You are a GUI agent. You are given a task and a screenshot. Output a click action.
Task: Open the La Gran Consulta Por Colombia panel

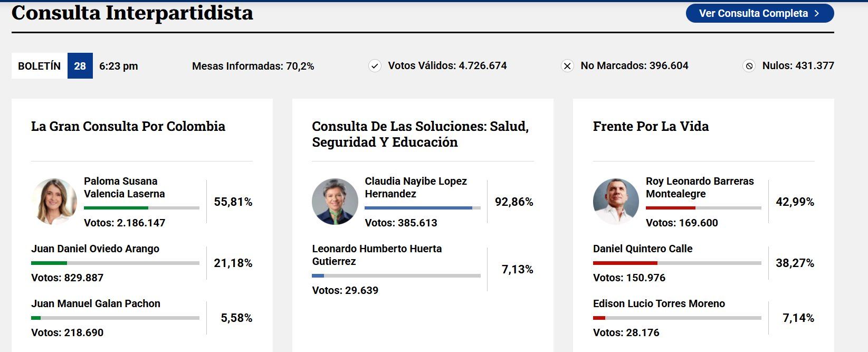tap(128, 127)
